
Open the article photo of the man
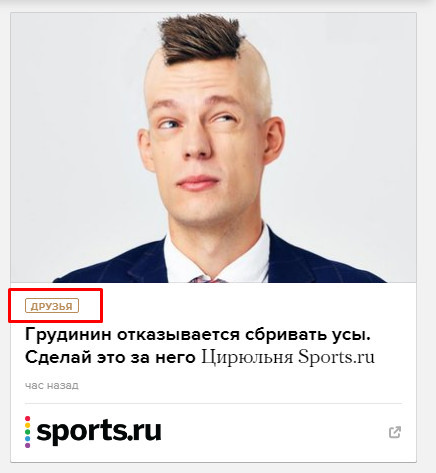[213, 148]
